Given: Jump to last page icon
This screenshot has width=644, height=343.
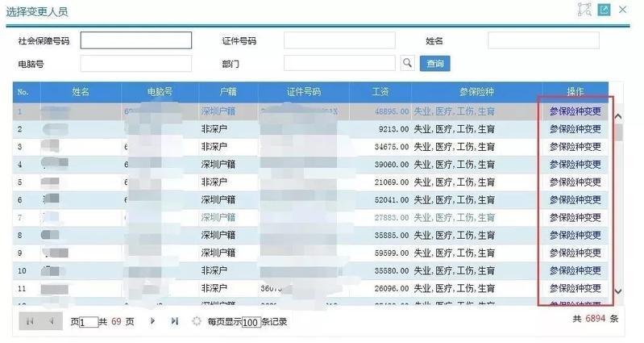Looking at the screenshot, I should pyautogui.click(x=175, y=320).
